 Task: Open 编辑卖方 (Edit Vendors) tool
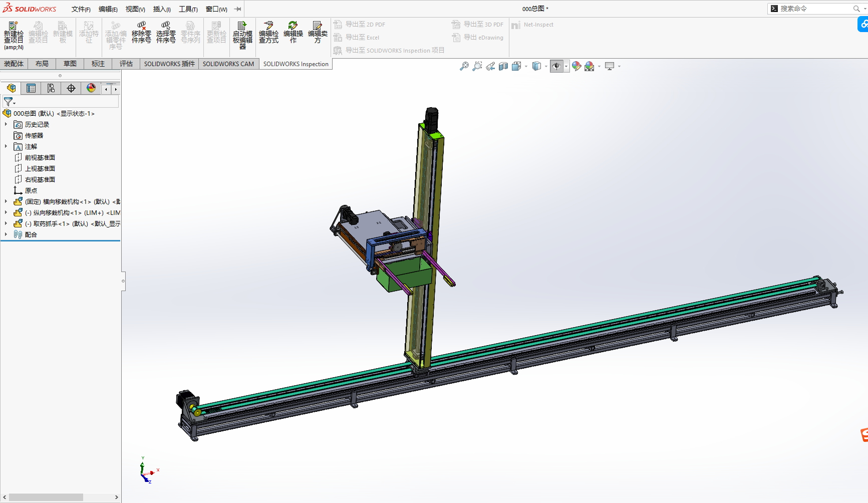click(318, 33)
